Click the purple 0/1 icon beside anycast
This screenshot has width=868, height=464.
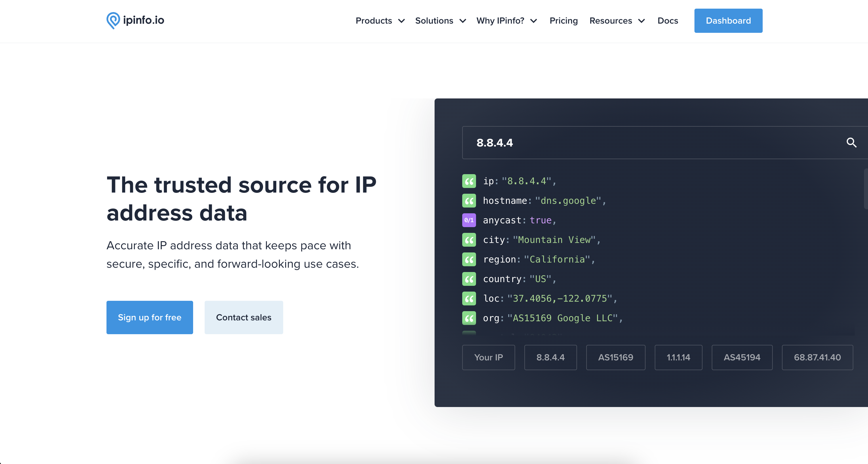(x=469, y=220)
